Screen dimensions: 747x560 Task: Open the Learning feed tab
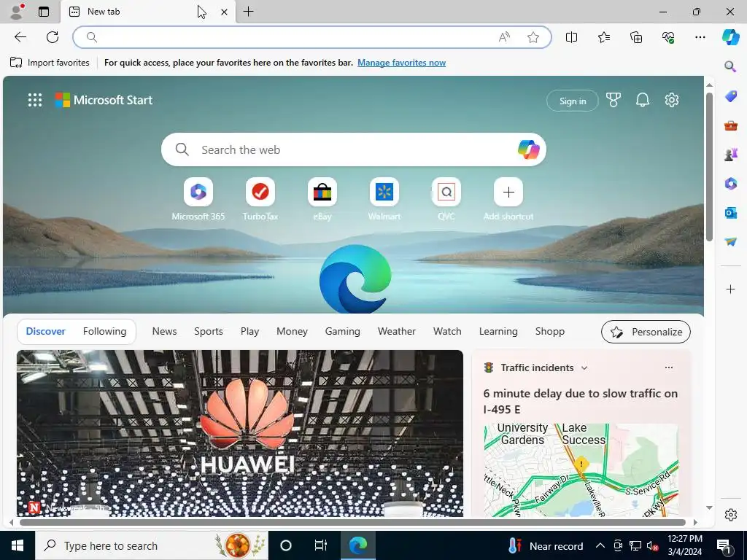[x=498, y=332]
